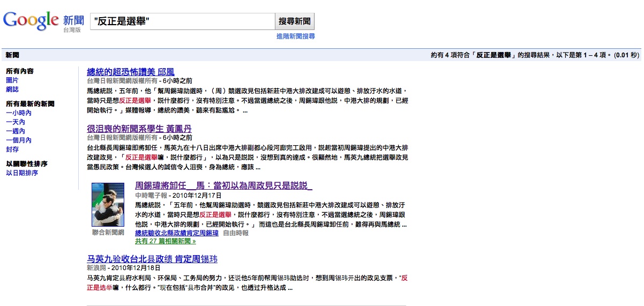Open the 進階新聞搜尋 advanced search link

[296, 36]
